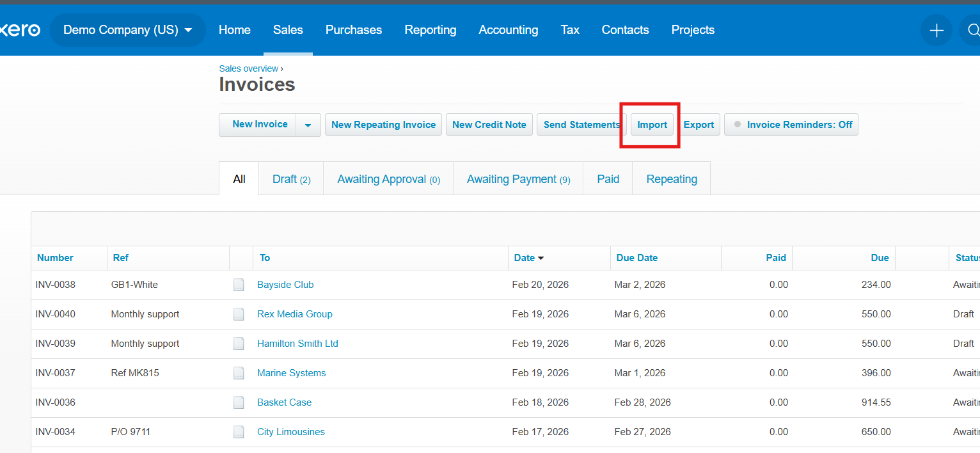Click the Send Statements button
This screenshot has width=980, height=453.
[581, 125]
